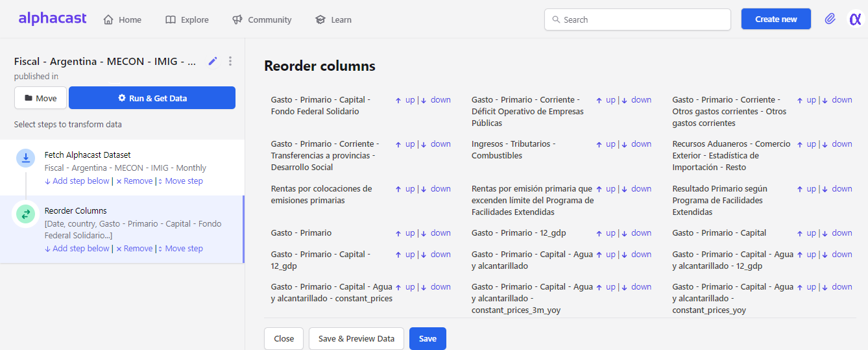The image size is (868, 350).
Task: Move 'Rentas por emisión primaria' column up
Action: (x=606, y=189)
